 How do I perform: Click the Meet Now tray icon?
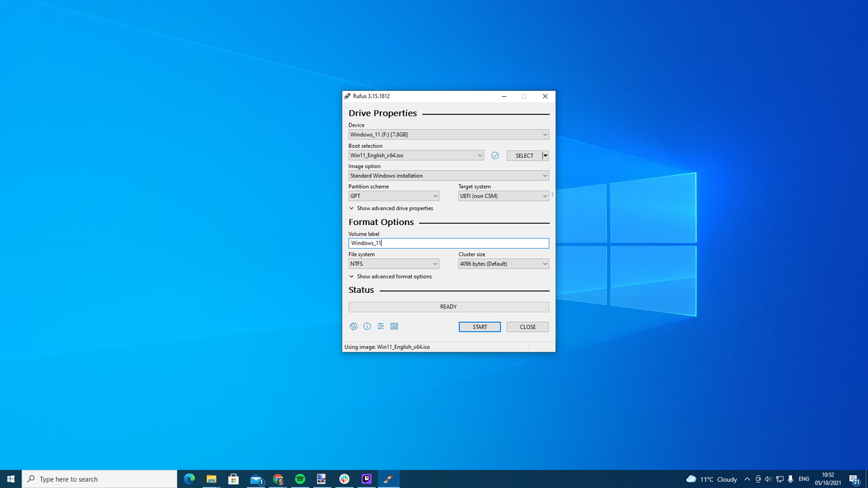pos(758,479)
